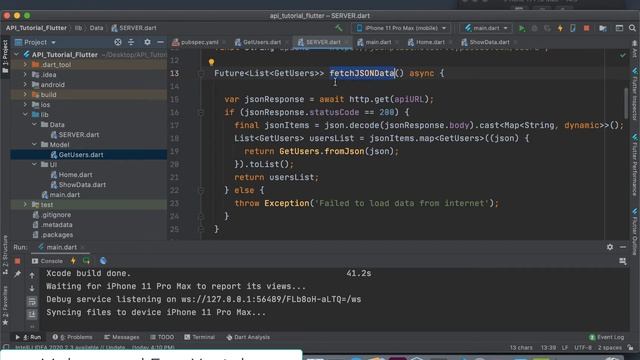Screen dimensions: 640x360
Task: Expand the .dart_tool folder
Action: point(25,64)
